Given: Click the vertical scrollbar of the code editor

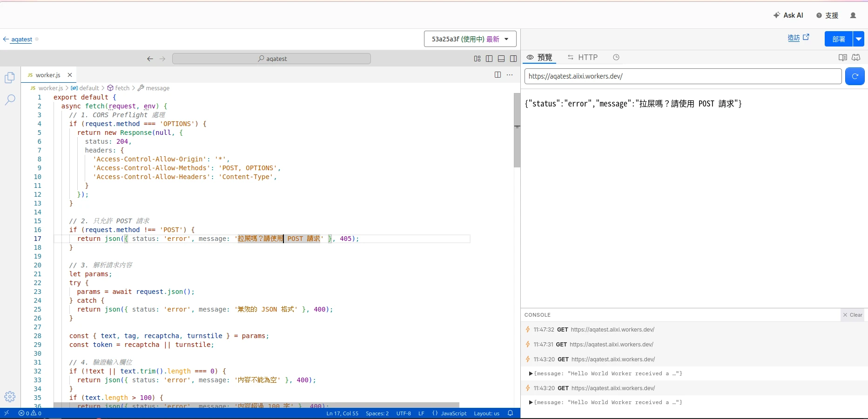Looking at the screenshot, I should point(517,130).
